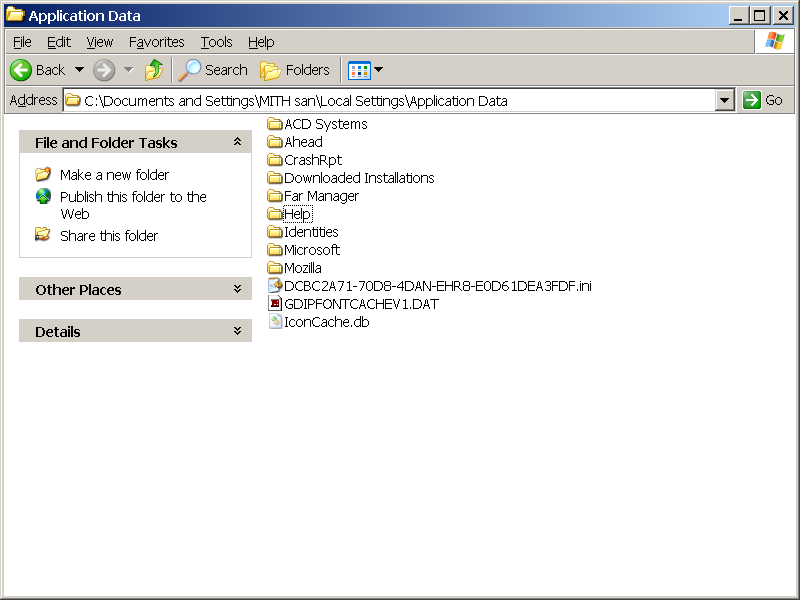Viewport: 800px width, 600px height.
Task: Open the Tools menu
Action: (x=216, y=42)
